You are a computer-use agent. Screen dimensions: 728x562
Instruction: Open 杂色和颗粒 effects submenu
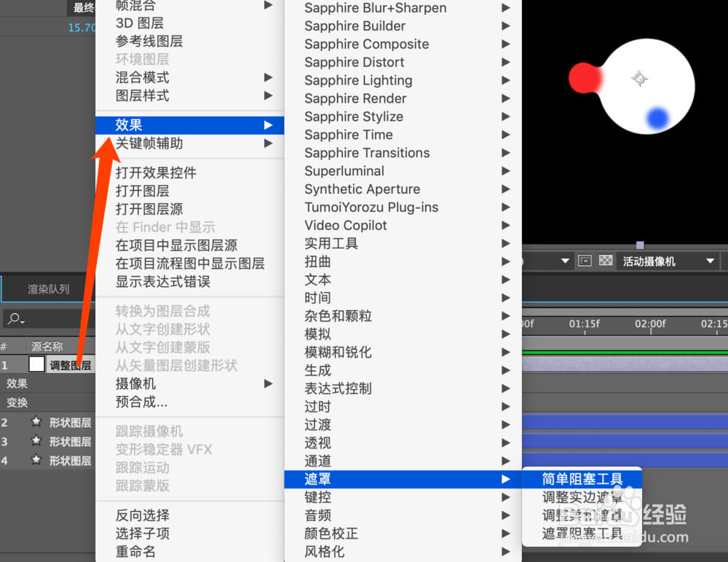(x=403, y=315)
